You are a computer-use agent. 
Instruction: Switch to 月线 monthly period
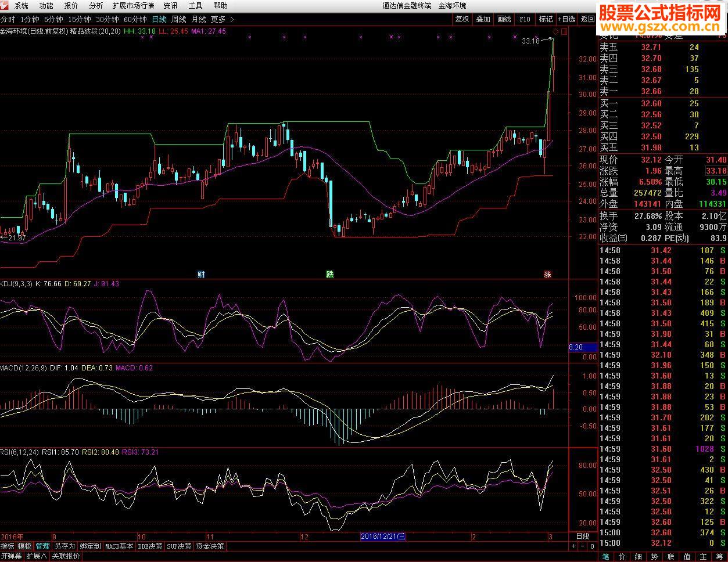198,19
